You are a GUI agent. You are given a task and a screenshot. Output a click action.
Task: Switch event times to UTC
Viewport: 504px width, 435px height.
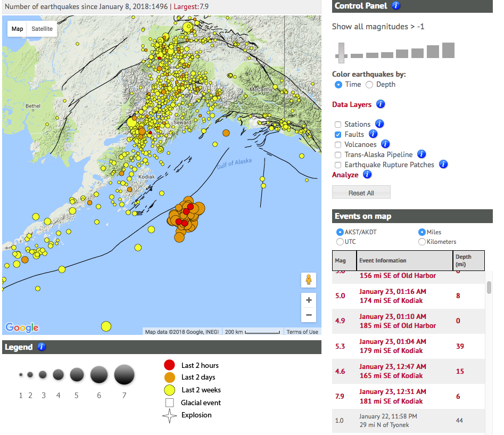tap(339, 242)
